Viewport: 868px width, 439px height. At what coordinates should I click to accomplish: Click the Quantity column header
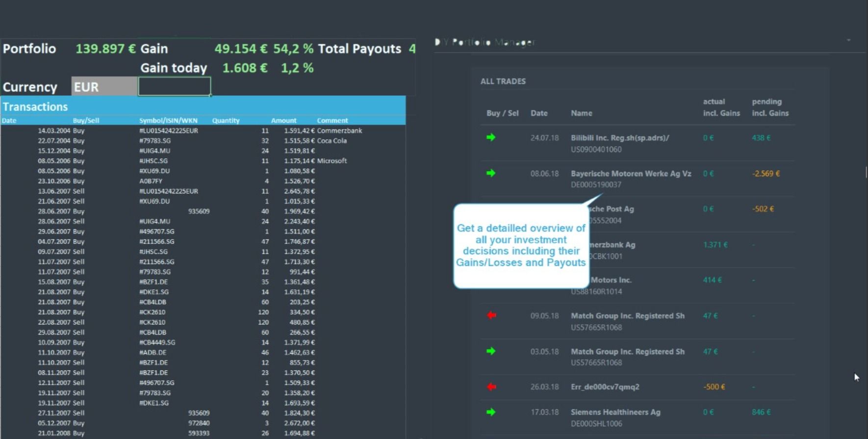coord(226,121)
